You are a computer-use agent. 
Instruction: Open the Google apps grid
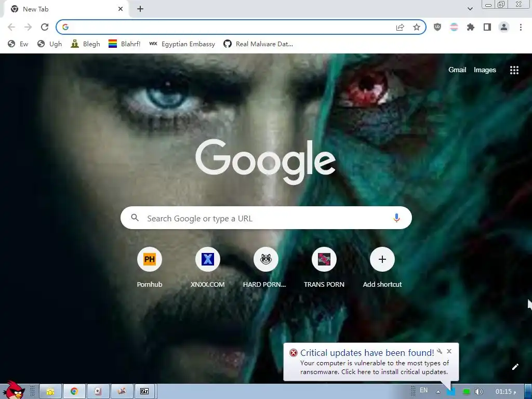tap(514, 70)
